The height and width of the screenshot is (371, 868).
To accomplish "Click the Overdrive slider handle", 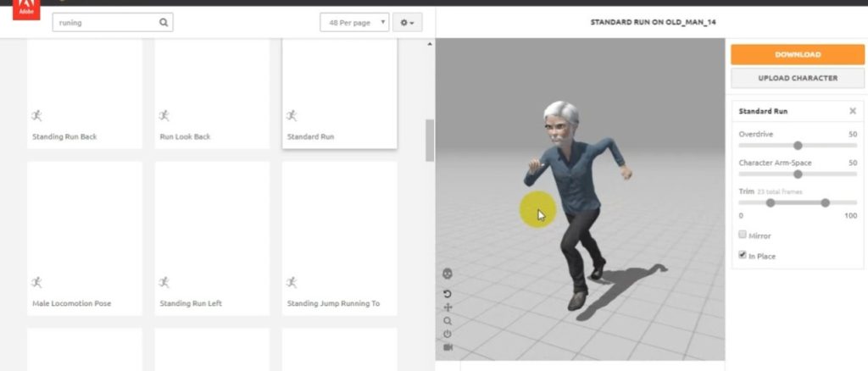I will click(x=798, y=146).
